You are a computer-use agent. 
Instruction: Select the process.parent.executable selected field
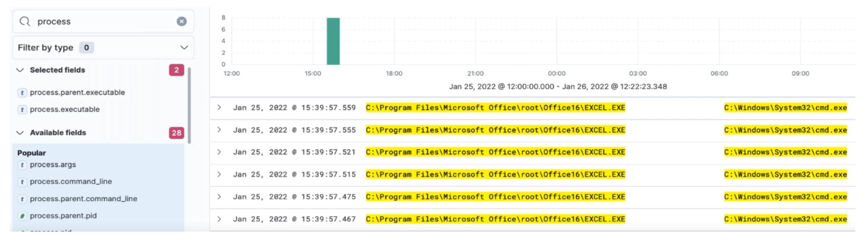tap(77, 92)
